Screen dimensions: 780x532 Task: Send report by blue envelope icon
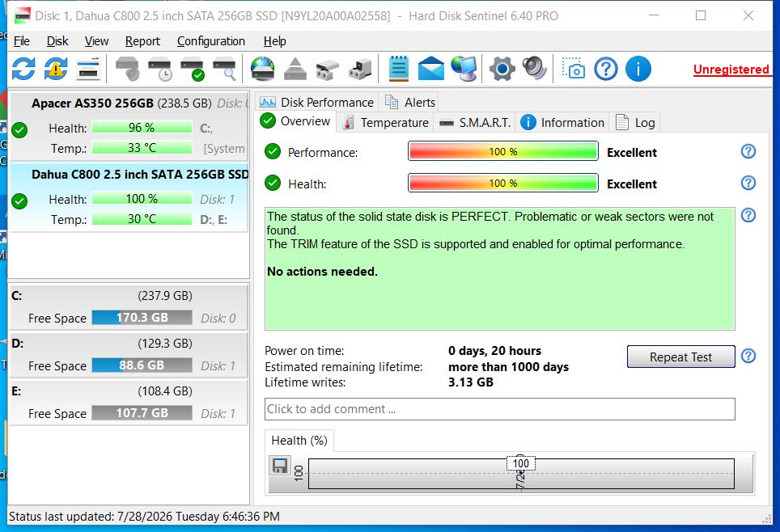pos(430,69)
